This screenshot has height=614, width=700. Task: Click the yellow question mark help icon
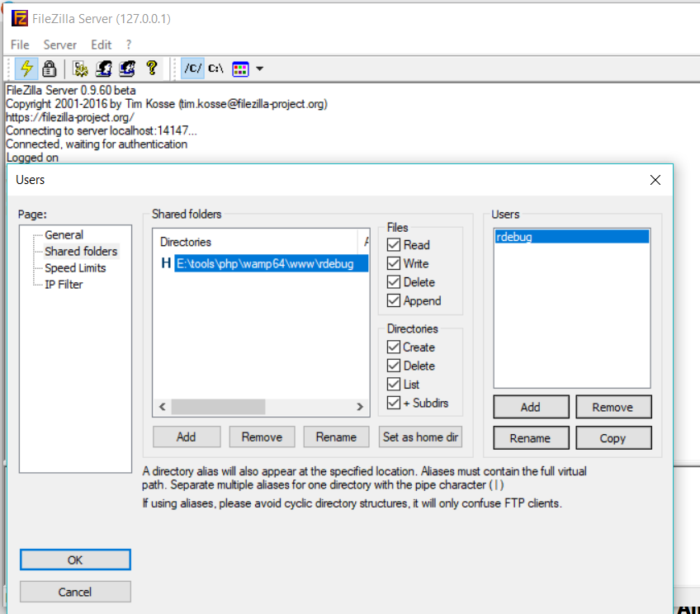152,68
